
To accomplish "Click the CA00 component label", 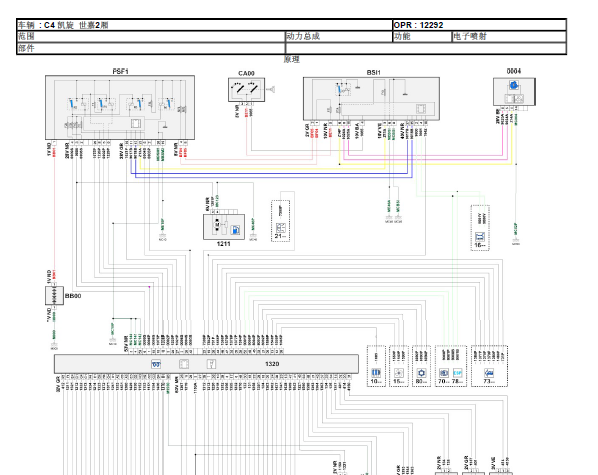I will click(x=246, y=73).
